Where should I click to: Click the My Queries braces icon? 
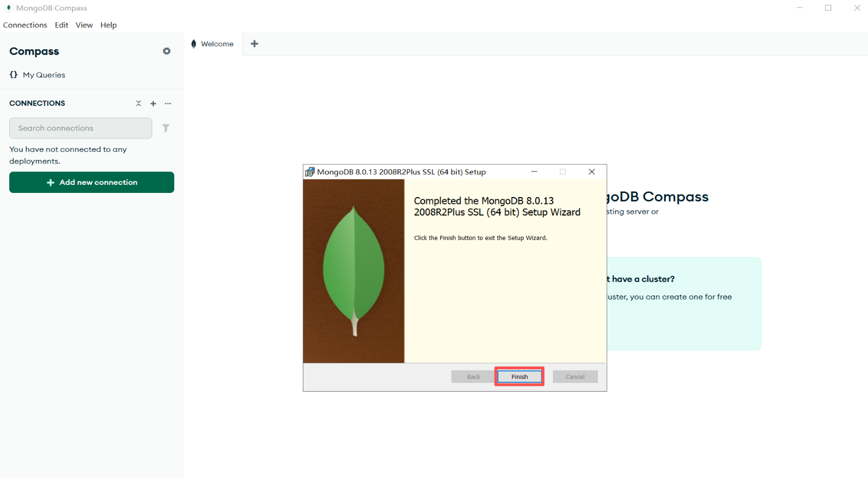coord(13,75)
